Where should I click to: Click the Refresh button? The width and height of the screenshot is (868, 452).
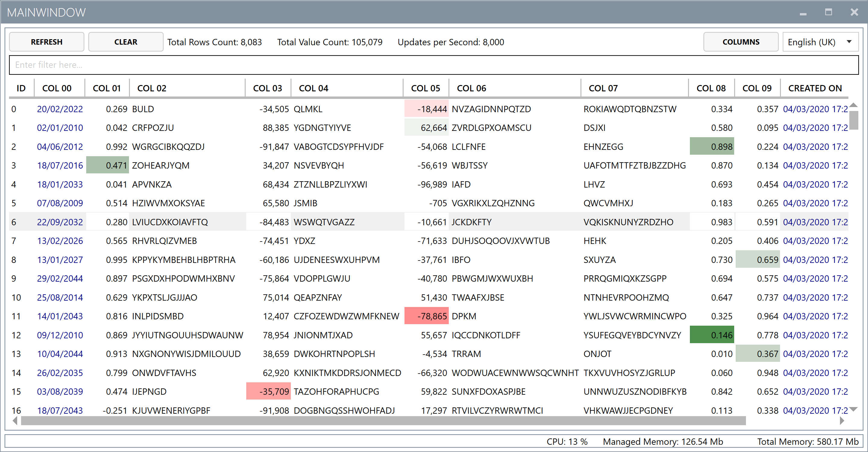tap(46, 42)
